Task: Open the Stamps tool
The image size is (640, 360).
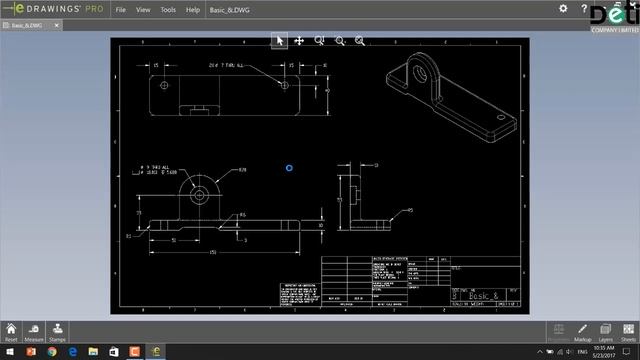Action: coord(57,332)
